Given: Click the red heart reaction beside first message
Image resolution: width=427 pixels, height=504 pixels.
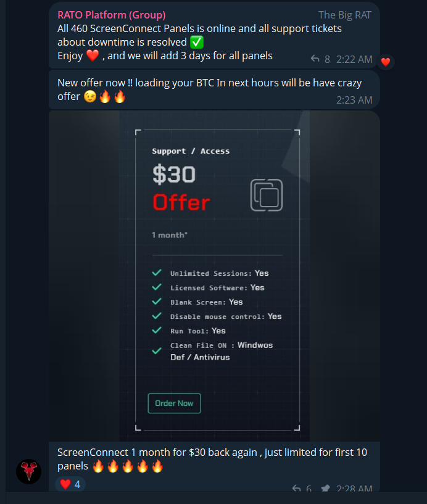Looking at the screenshot, I should [x=386, y=62].
